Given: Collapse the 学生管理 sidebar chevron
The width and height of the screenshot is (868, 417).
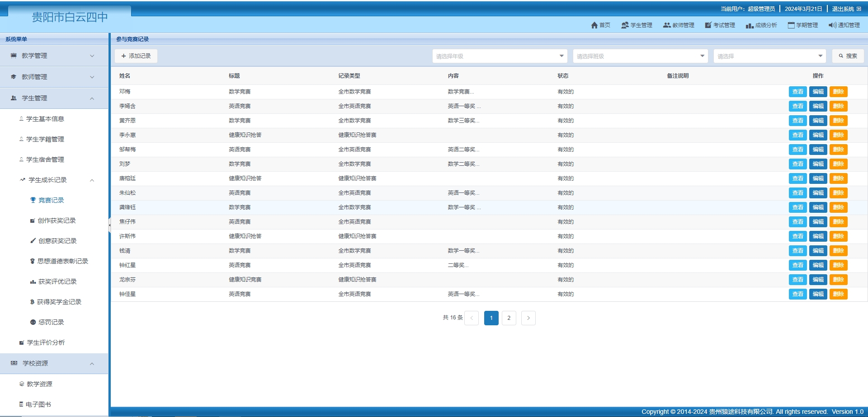Looking at the screenshot, I should (x=92, y=98).
